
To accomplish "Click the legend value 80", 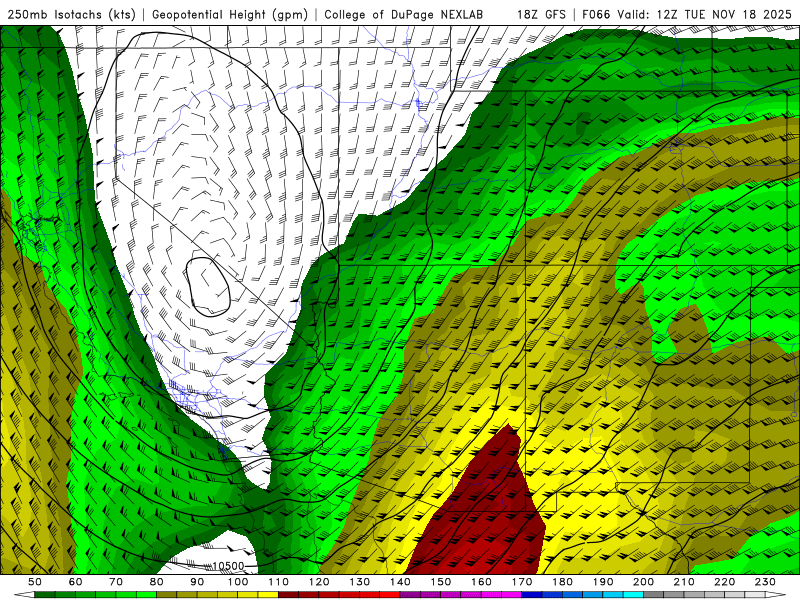I will click(x=157, y=582).
